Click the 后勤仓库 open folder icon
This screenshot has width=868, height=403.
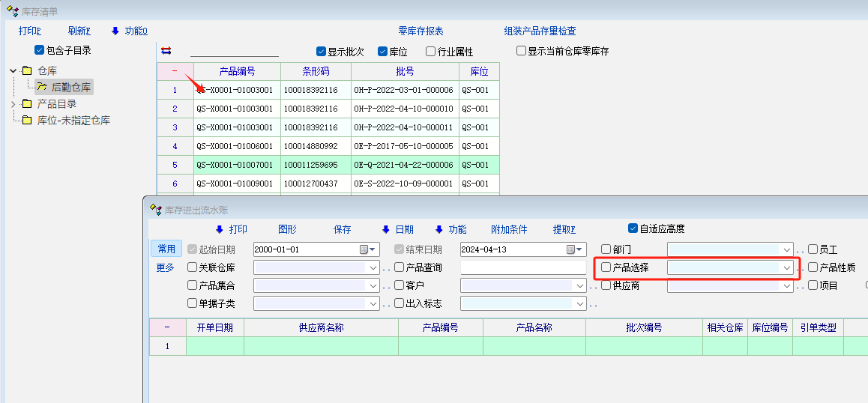[42, 87]
